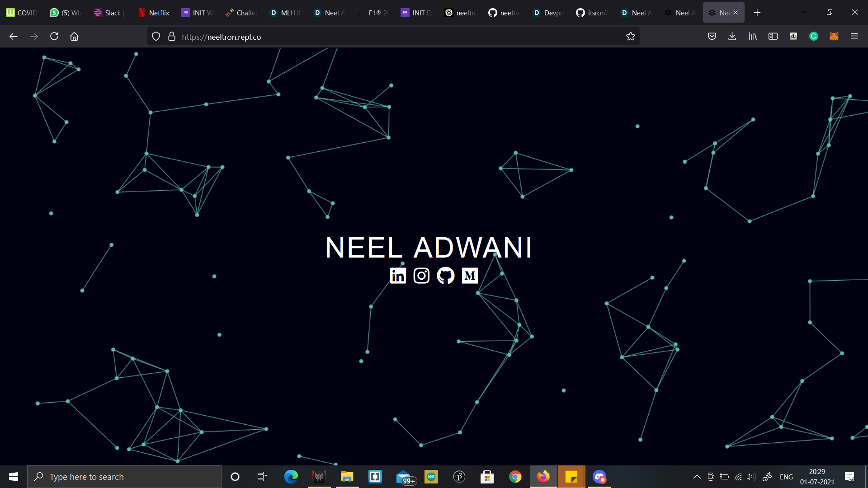Open the volume control in tray

[x=750, y=477]
